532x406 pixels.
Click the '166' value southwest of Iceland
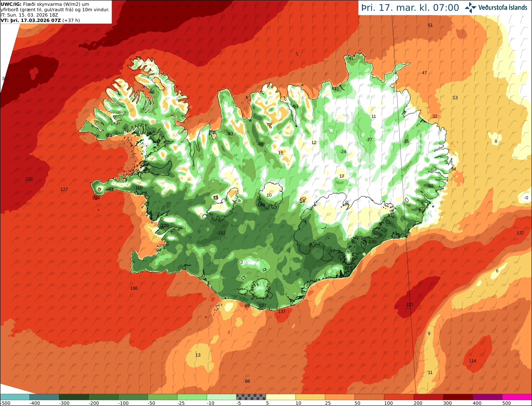(x=134, y=289)
